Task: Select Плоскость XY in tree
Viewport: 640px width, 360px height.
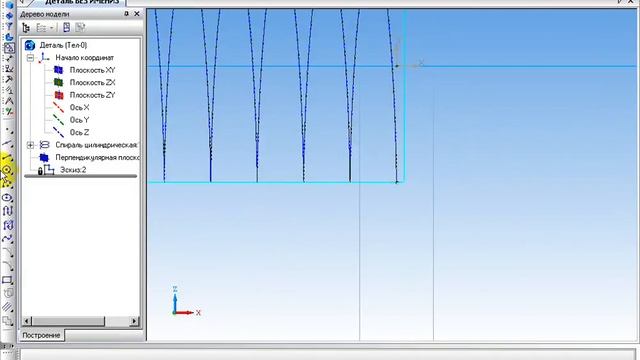Action: [x=92, y=70]
